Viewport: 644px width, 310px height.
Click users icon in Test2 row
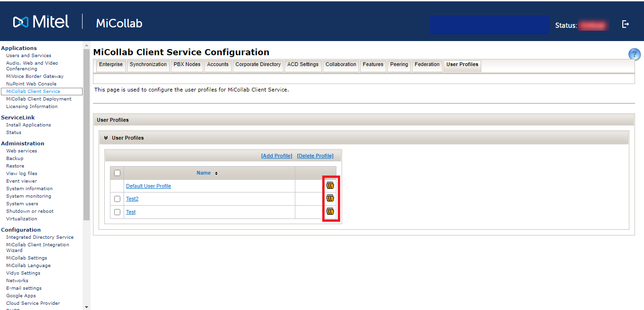pyautogui.click(x=330, y=198)
